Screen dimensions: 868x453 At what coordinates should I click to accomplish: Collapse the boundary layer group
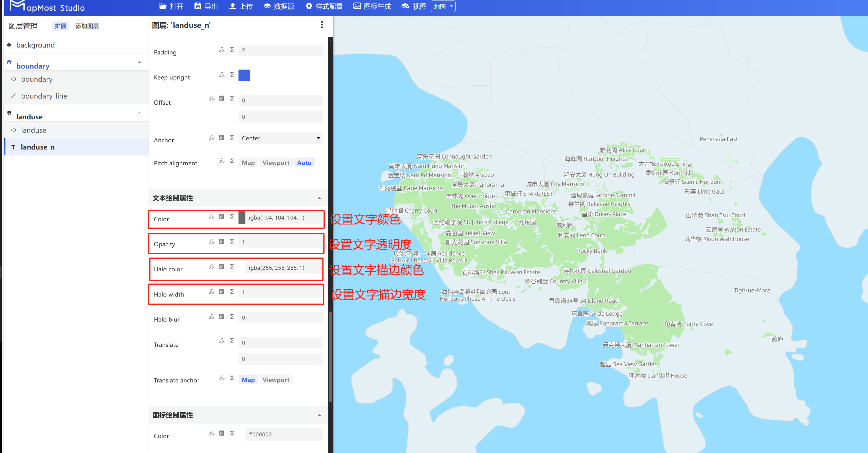(x=139, y=62)
